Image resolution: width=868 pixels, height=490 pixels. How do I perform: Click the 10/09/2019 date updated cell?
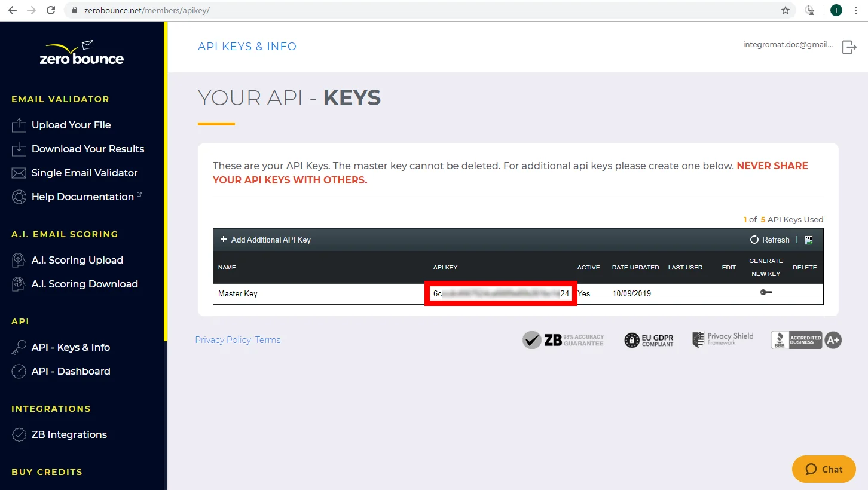[x=632, y=294]
